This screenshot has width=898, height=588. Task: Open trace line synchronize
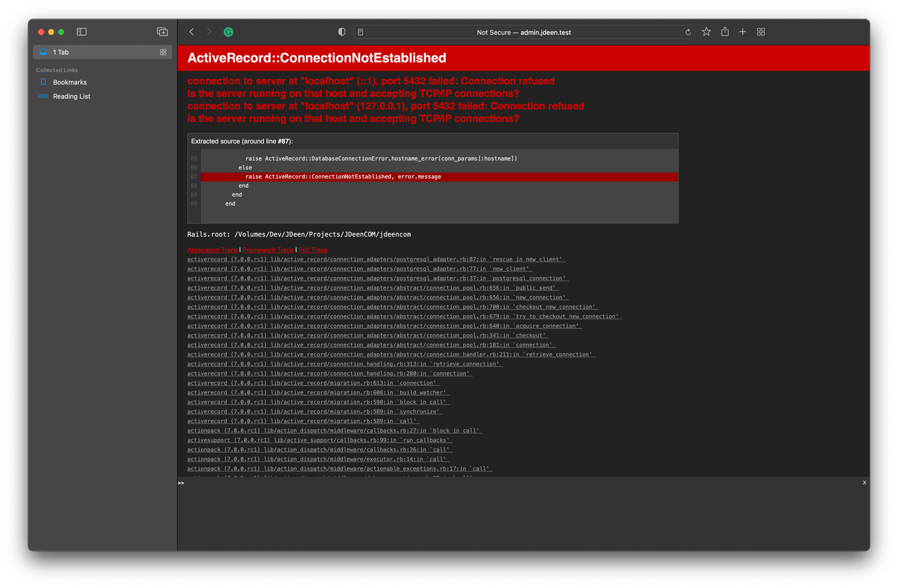(x=315, y=412)
